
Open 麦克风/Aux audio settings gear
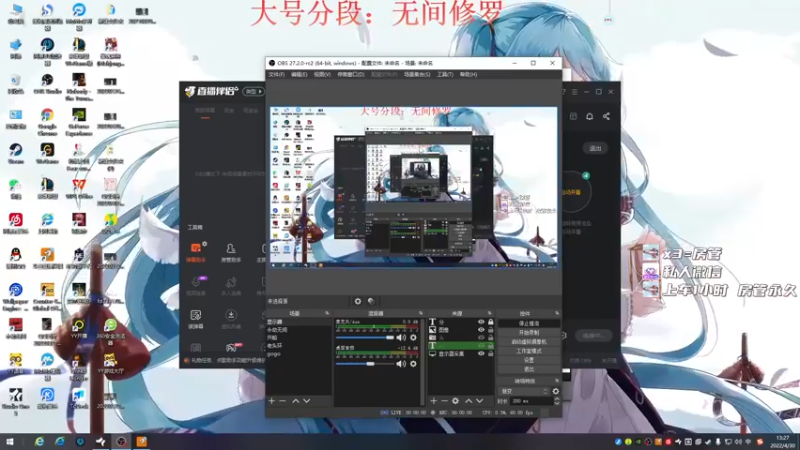click(x=413, y=338)
